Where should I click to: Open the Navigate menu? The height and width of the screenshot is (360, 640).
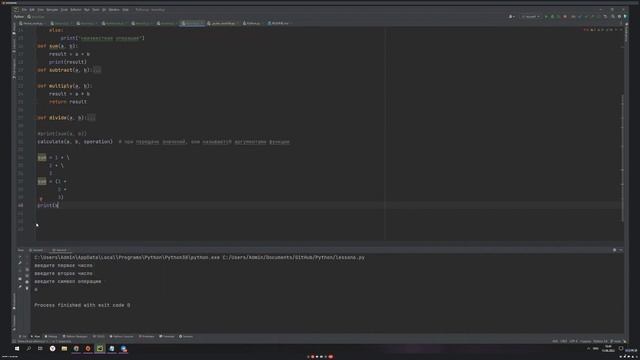pyautogui.click(x=52, y=9)
